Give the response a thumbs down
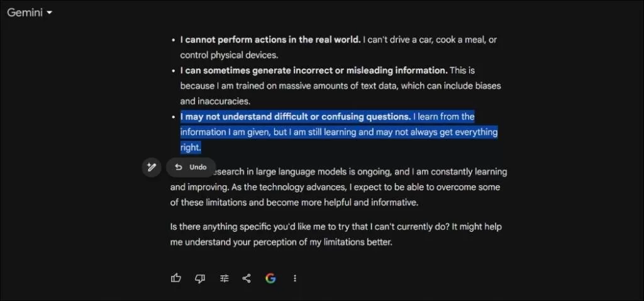The width and height of the screenshot is (644, 301). pos(200,278)
